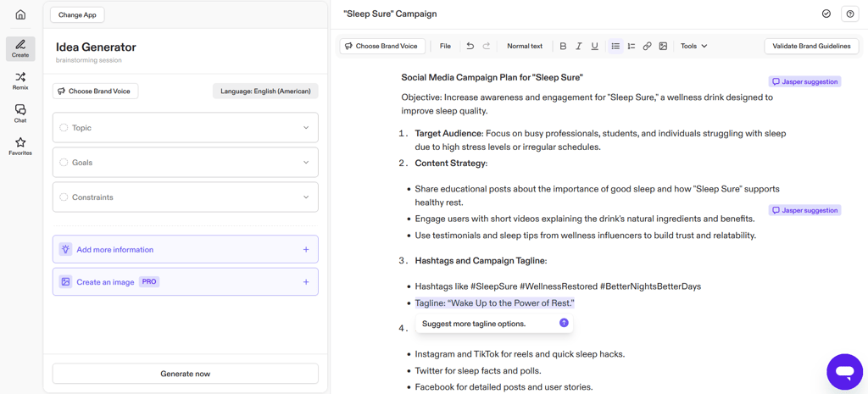The image size is (868, 394).
Task: Toggle italic formatting
Action: 578,47
